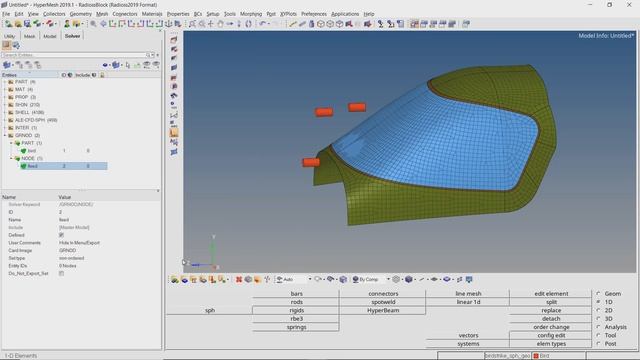The height and width of the screenshot is (360, 640).
Task: Click the highlighted icon in vertical view toolbar
Action: pos(174,133)
